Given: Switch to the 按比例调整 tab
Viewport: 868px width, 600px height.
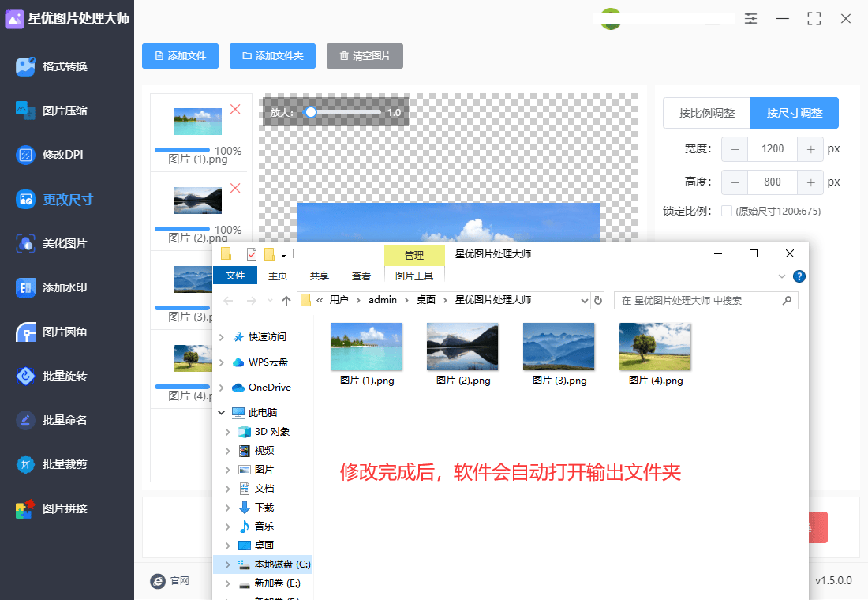Looking at the screenshot, I should click(x=706, y=113).
